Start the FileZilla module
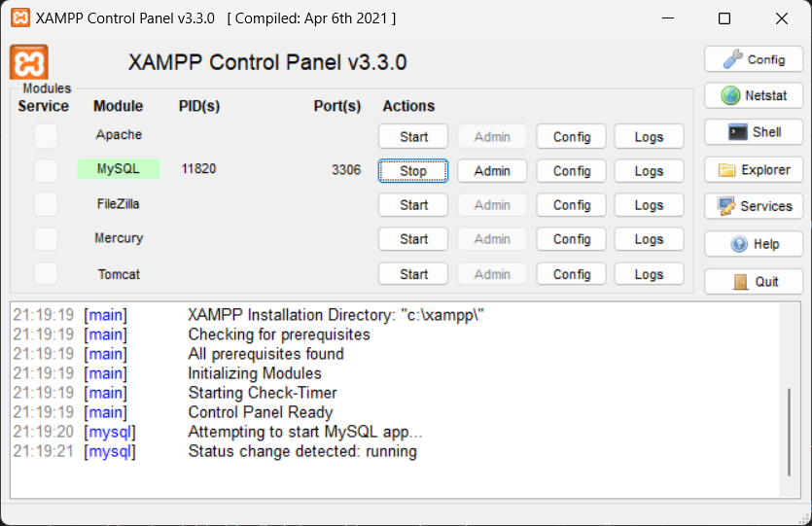 pos(413,205)
